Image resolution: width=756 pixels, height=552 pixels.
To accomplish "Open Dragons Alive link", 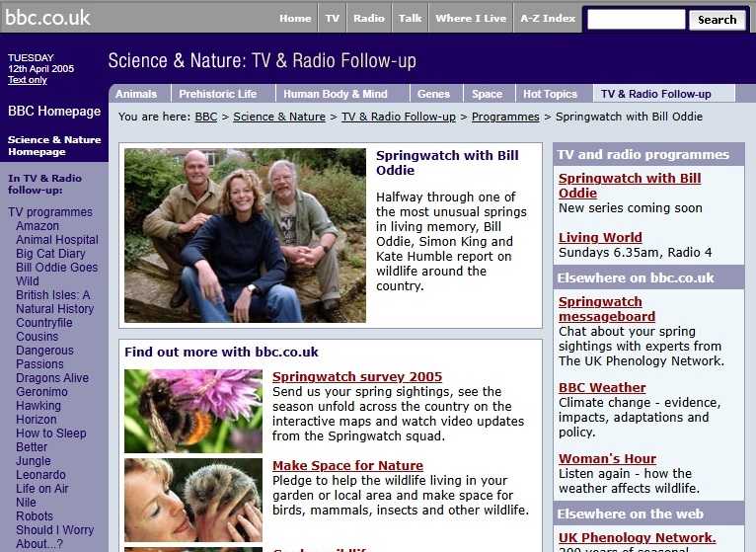I will tap(52, 378).
